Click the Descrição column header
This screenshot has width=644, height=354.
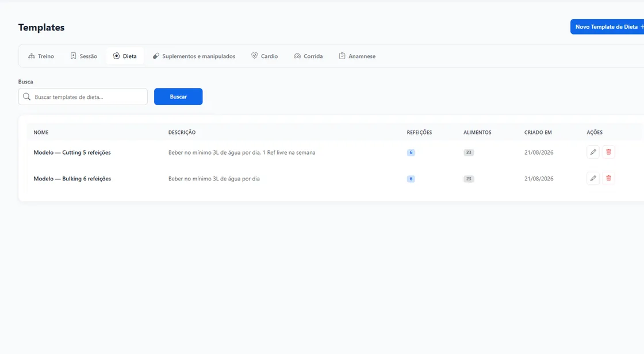pyautogui.click(x=182, y=132)
